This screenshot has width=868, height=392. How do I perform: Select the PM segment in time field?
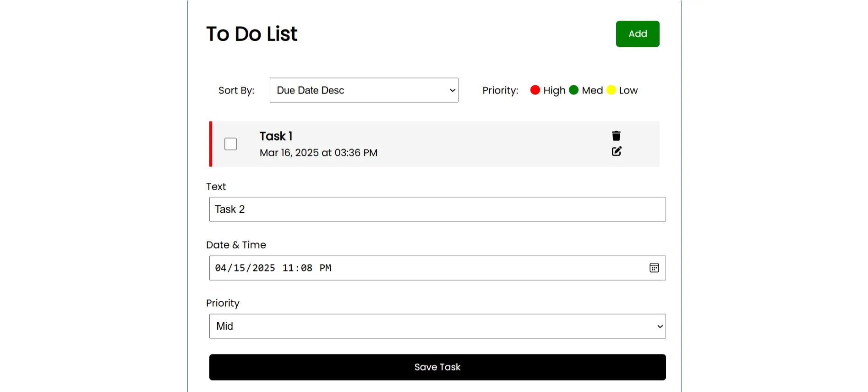point(325,268)
